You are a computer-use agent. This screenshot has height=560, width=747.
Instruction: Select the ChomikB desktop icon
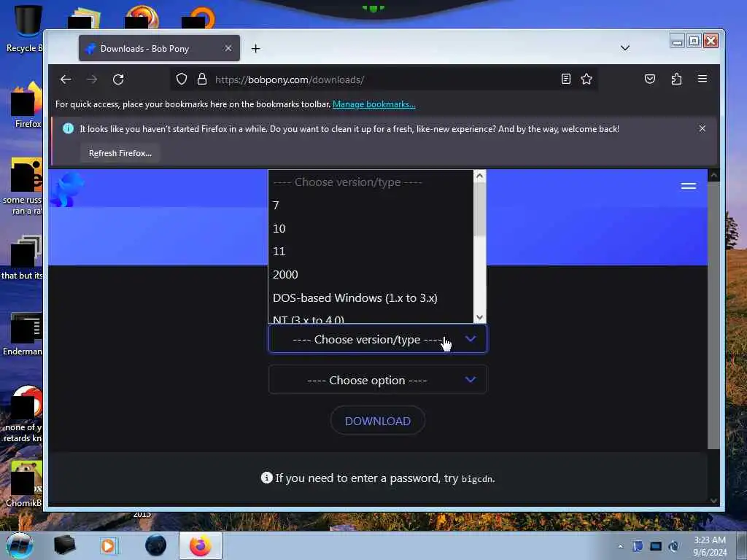(24, 484)
